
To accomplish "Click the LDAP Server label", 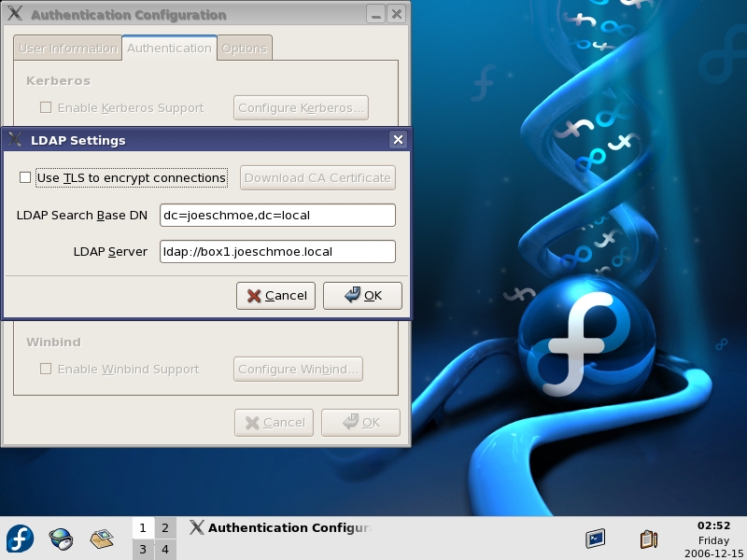I will [110, 251].
